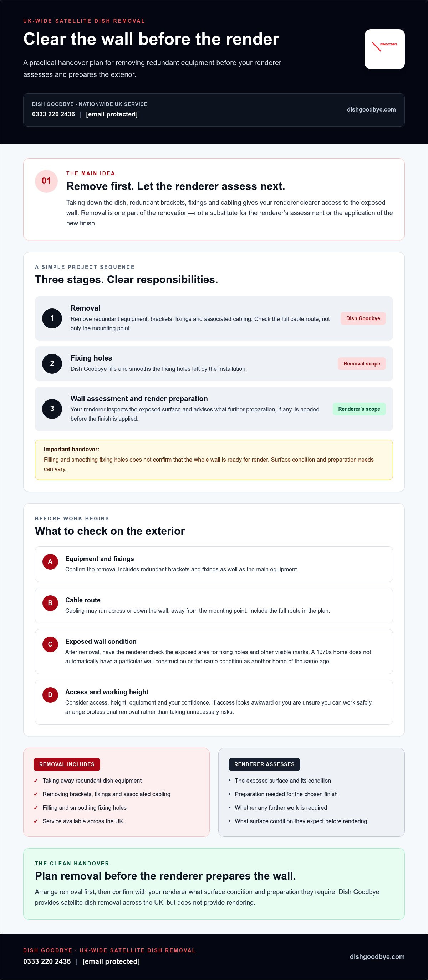
Task: Click the green Renderer's scope tag
Action: click(359, 409)
